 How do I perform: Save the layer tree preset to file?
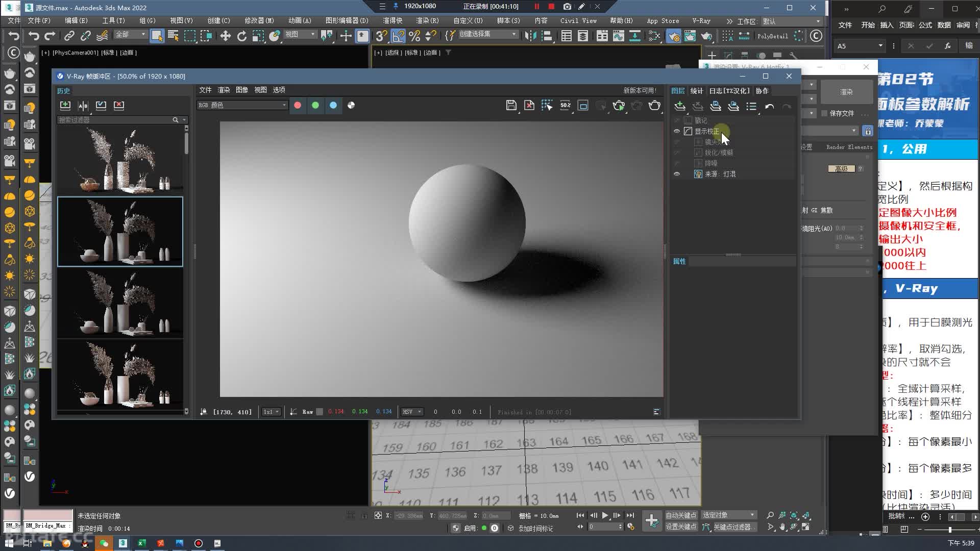tap(716, 106)
